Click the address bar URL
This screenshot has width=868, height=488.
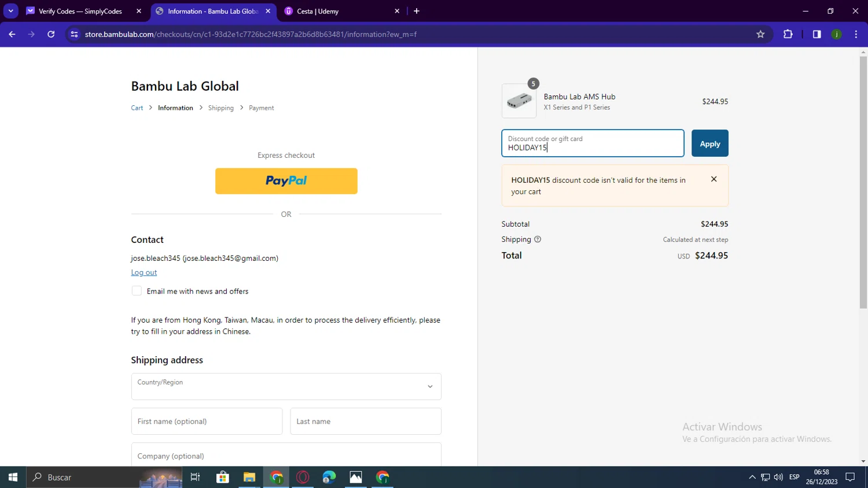point(251,34)
